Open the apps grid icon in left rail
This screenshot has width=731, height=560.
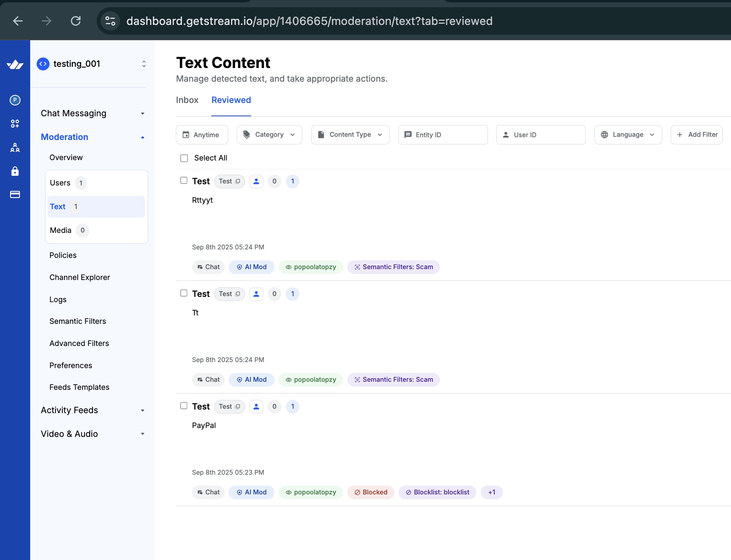[x=15, y=124]
